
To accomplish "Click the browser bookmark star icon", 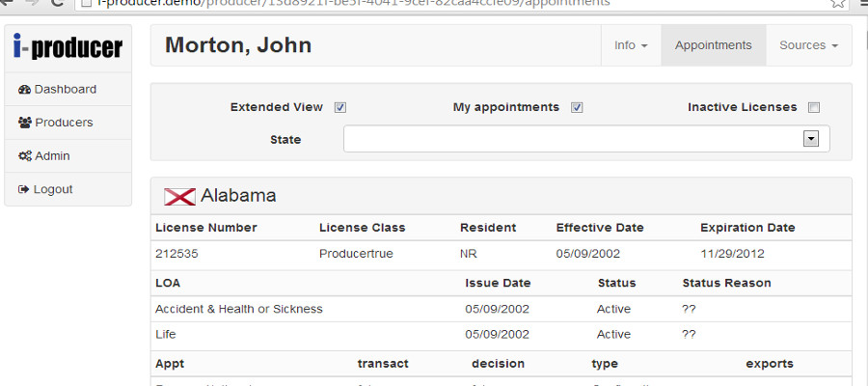I will [838, 3].
